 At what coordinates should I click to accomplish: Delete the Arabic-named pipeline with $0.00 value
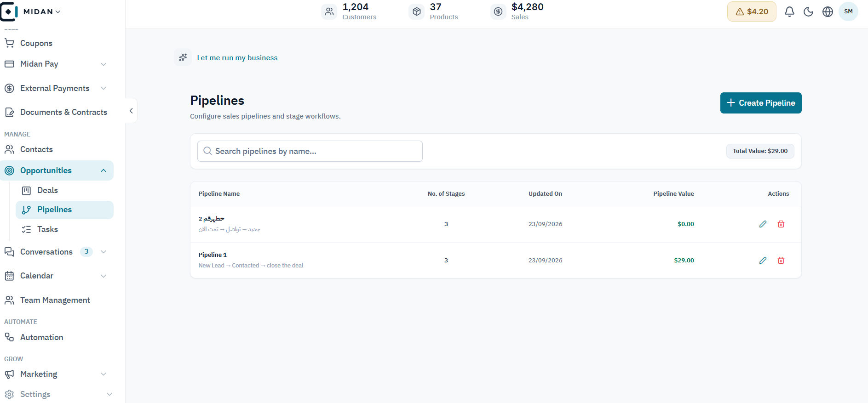[781, 224]
